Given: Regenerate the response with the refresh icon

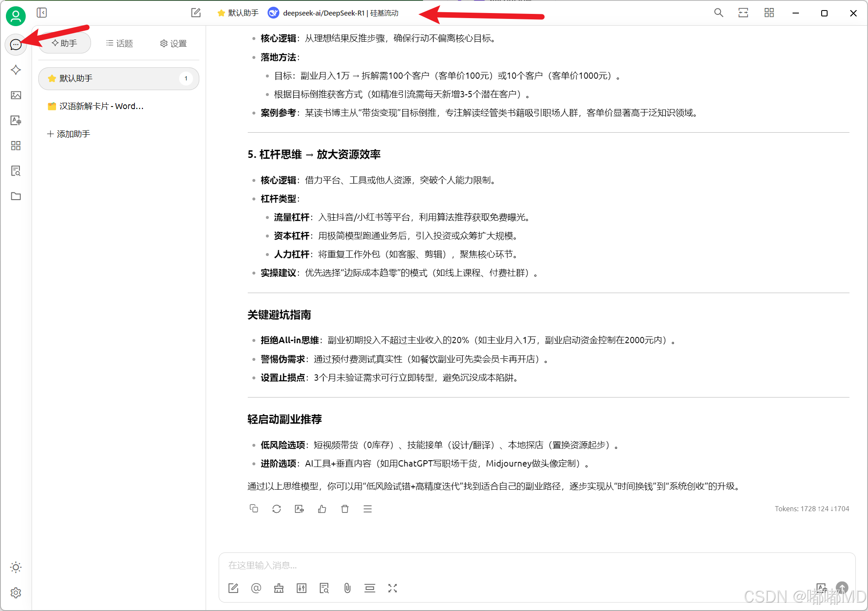Looking at the screenshot, I should pyautogui.click(x=276, y=509).
